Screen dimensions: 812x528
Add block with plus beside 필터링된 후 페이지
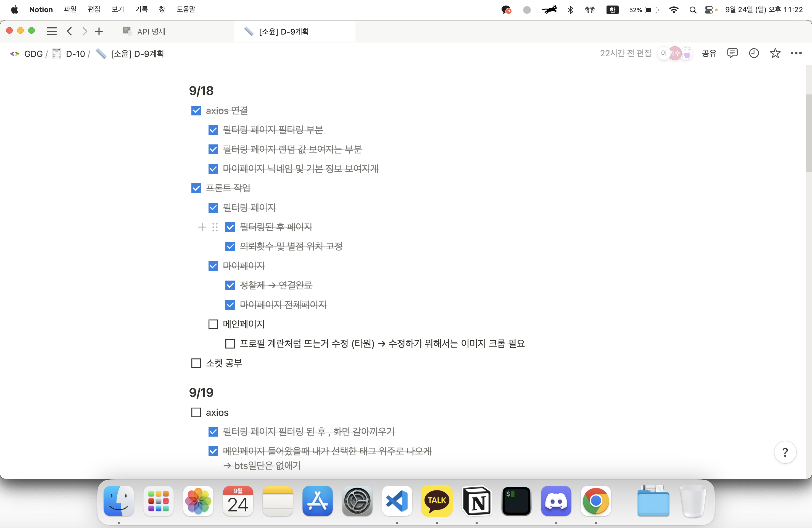202,227
